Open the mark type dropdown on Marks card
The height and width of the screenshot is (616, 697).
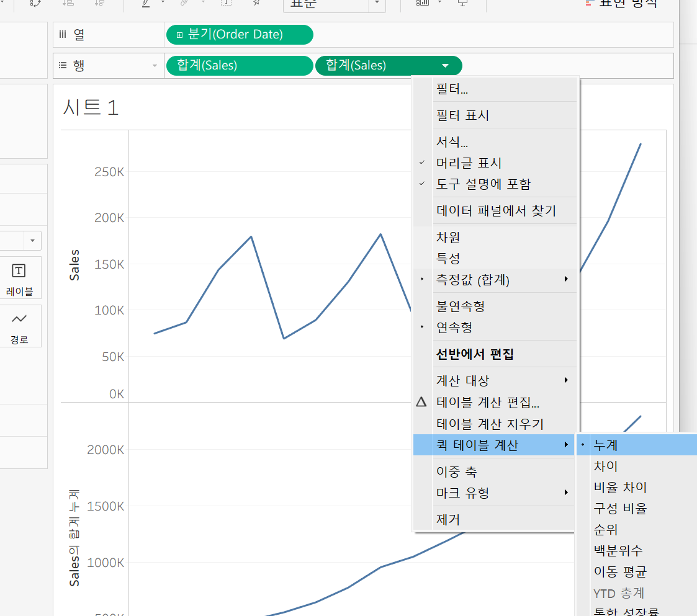32,241
